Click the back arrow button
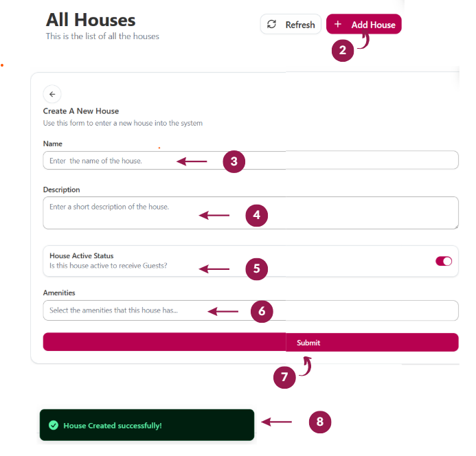The height and width of the screenshot is (456, 476). pyautogui.click(x=52, y=94)
